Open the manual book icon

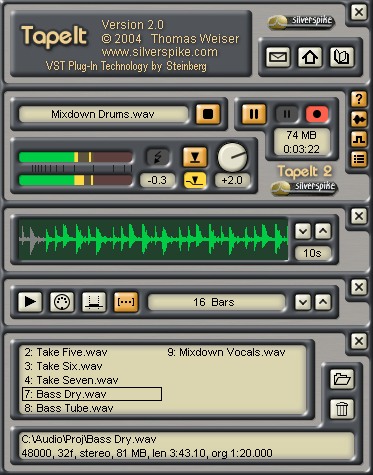tap(342, 57)
